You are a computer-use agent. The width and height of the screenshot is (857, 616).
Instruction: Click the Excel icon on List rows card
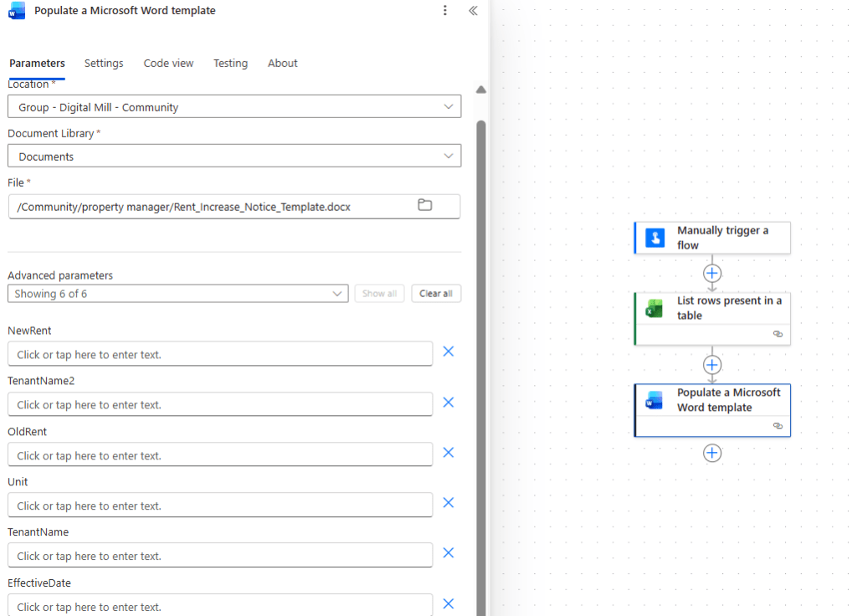tap(654, 308)
